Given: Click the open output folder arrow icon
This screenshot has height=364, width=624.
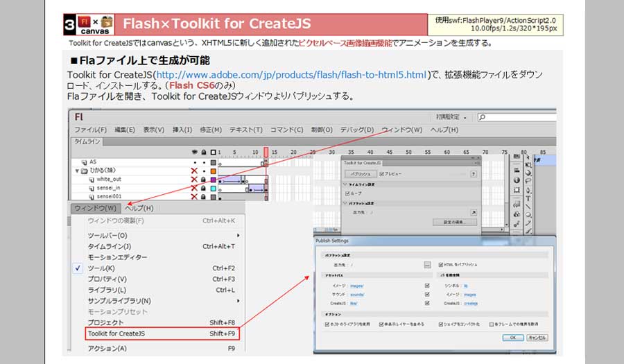Looking at the screenshot, I should click(474, 212).
